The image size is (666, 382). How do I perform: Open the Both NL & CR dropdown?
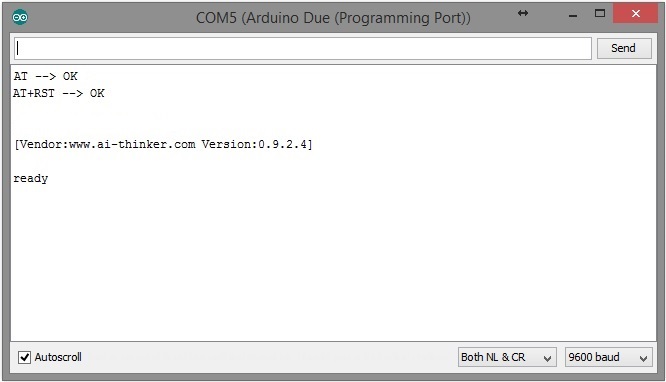[x=507, y=357]
